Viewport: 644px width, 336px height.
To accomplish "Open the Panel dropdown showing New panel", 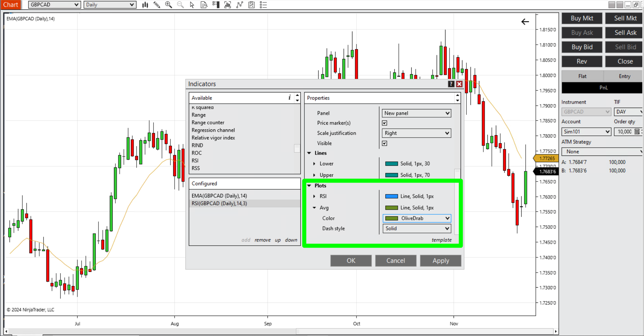I will pos(416,113).
